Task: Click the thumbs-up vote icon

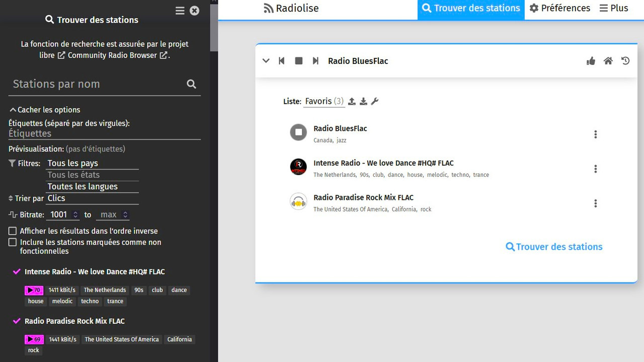Action: point(591,61)
